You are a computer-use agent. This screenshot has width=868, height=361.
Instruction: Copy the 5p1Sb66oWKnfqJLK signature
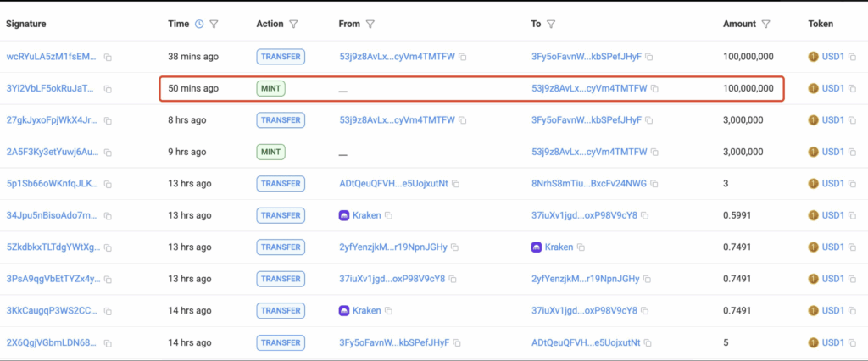(108, 184)
